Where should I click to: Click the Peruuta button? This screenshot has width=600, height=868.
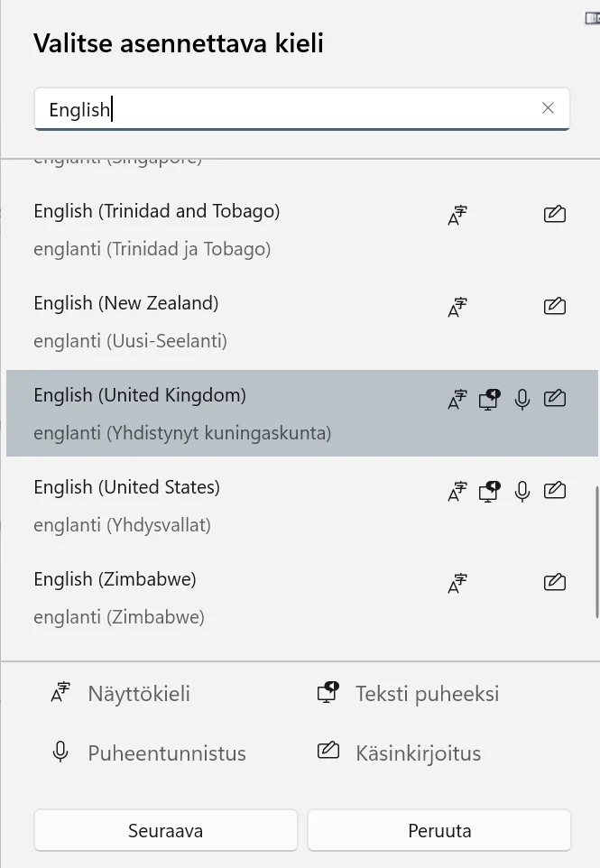tap(439, 830)
